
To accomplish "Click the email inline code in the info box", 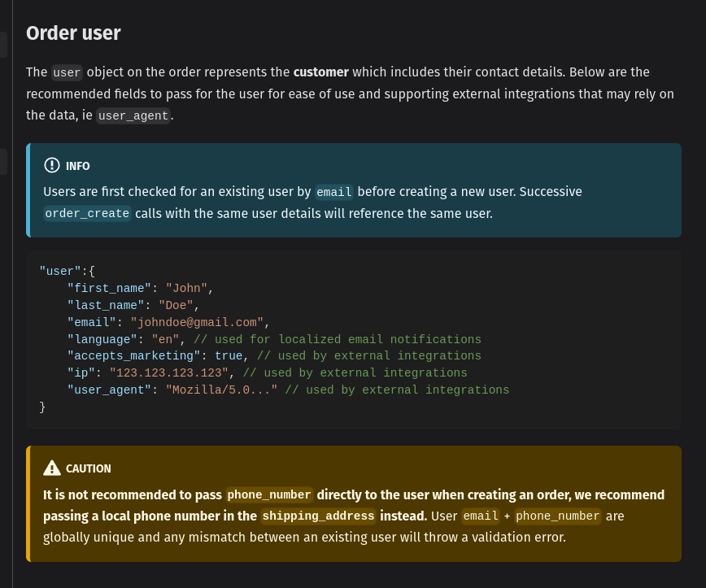I will 333,193.
